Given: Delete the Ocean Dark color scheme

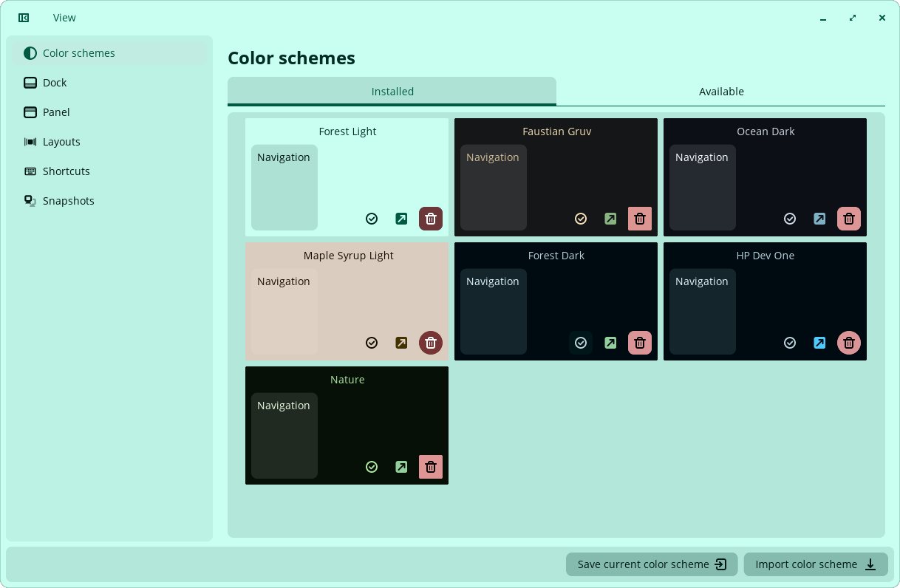Looking at the screenshot, I should [849, 219].
